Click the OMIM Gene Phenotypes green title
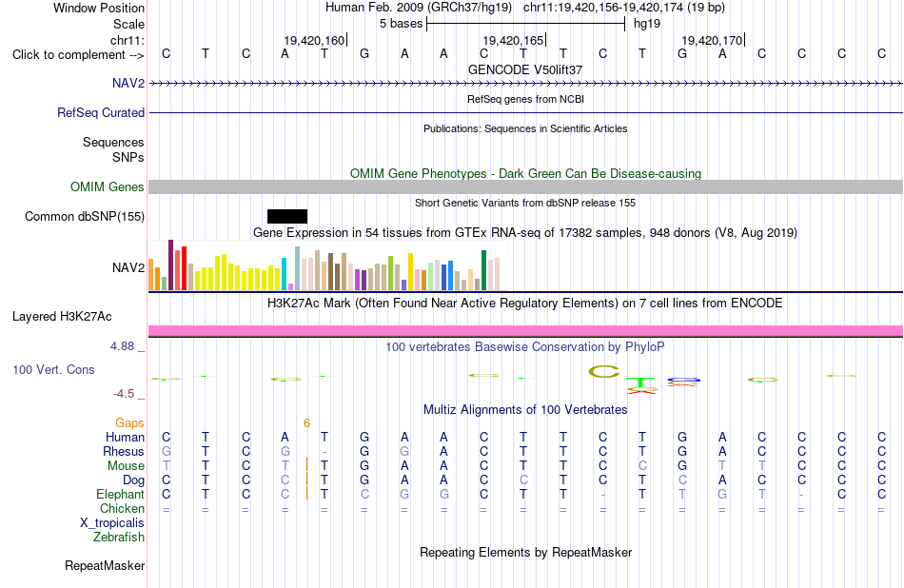Viewport: 904px width, 588px height. pyautogui.click(x=526, y=173)
